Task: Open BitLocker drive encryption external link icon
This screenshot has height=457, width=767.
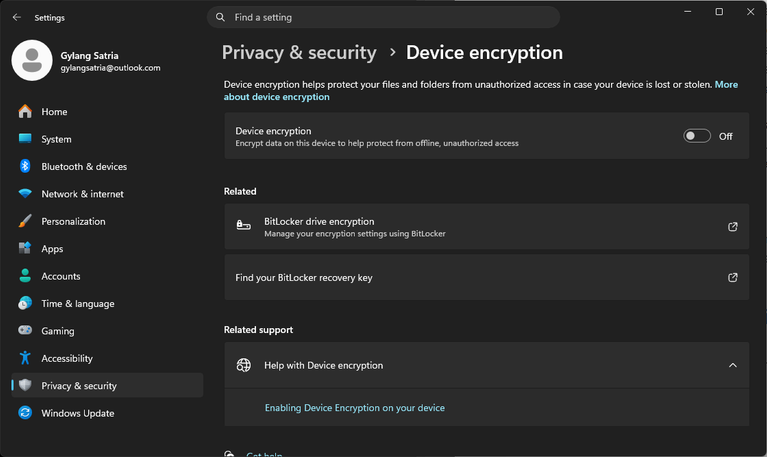Action: tap(732, 227)
